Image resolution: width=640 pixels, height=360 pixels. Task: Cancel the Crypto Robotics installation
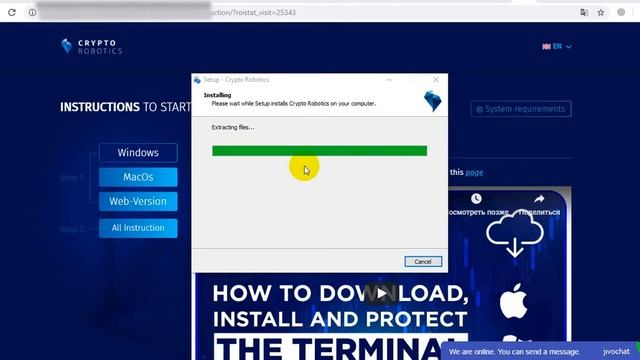(x=423, y=262)
